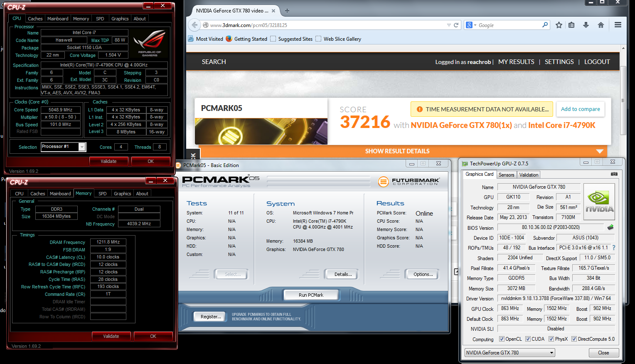
Task: Open the GPU selection dropdown in GPU-Z
Action: (509, 353)
